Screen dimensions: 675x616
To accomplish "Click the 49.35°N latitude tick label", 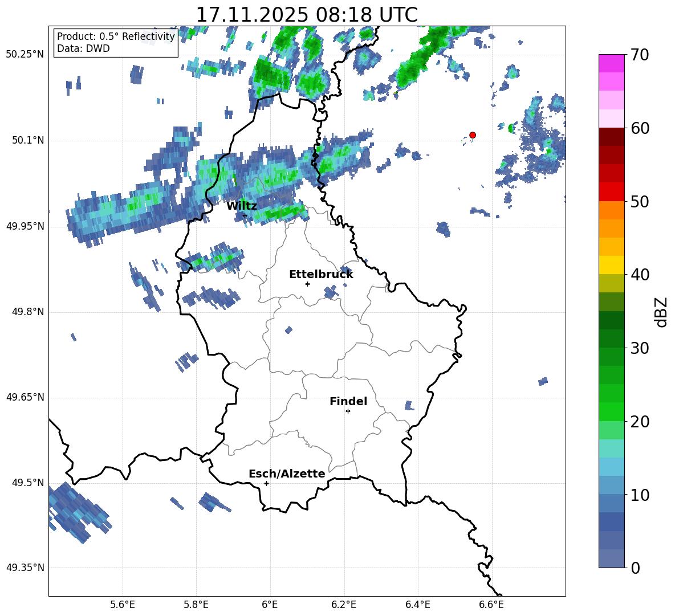I will [x=25, y=568].
